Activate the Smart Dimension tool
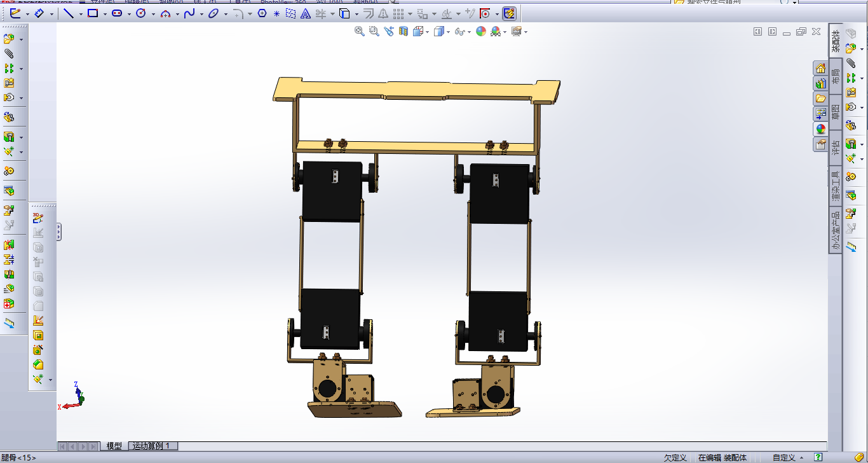This screenshot has height=463, width=868. pos(39,13)
